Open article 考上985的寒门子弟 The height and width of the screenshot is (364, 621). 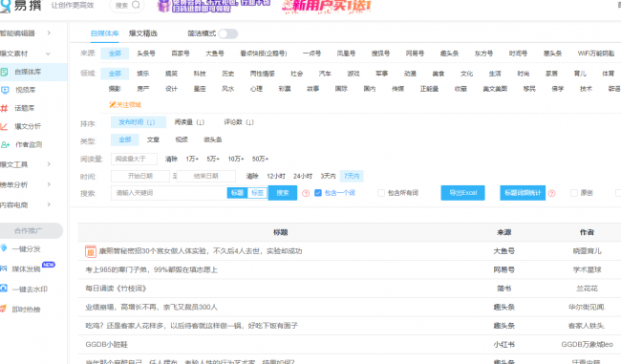[x=152, y=269]
